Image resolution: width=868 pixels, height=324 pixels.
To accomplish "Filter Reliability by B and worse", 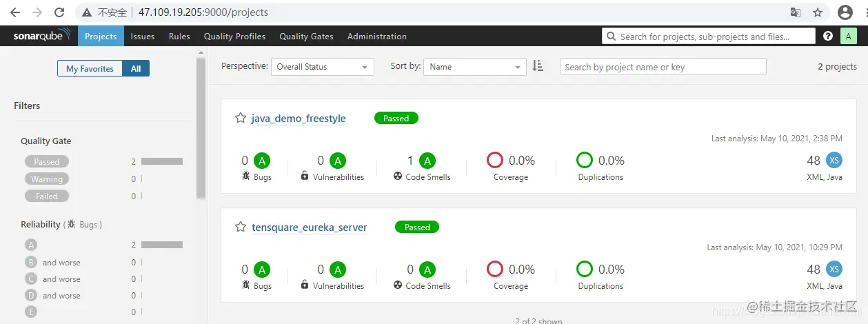I will coord(53,262).
